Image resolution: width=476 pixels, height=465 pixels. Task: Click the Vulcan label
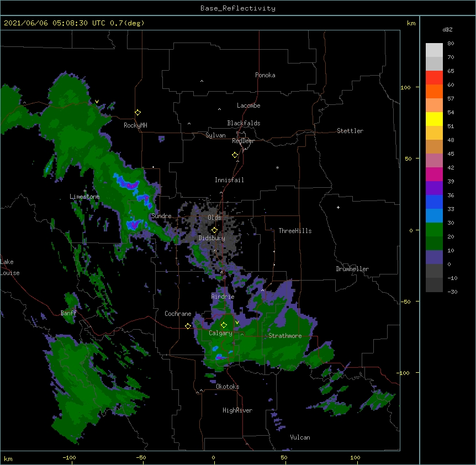[300, 437]
